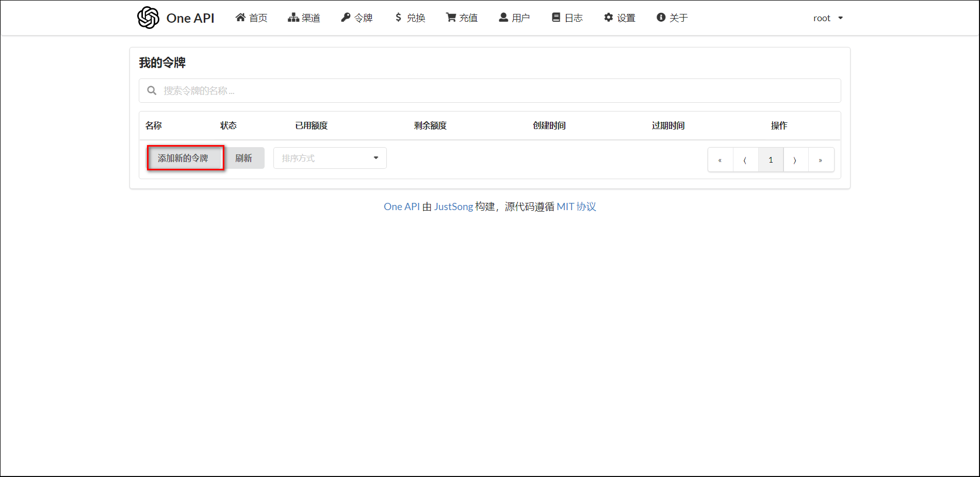Select page 1 in pagination
This screenshot has height=477, width=980.
771,160
